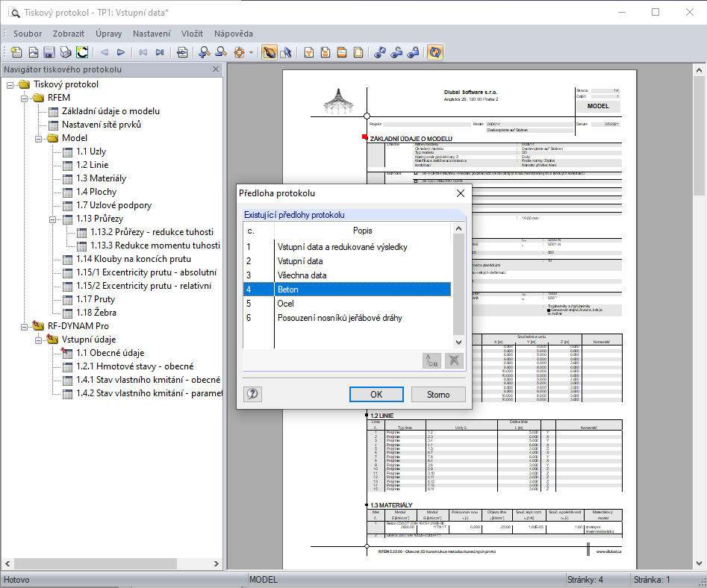
Task: Open the Nastavení menu
Action: (152, 34)
